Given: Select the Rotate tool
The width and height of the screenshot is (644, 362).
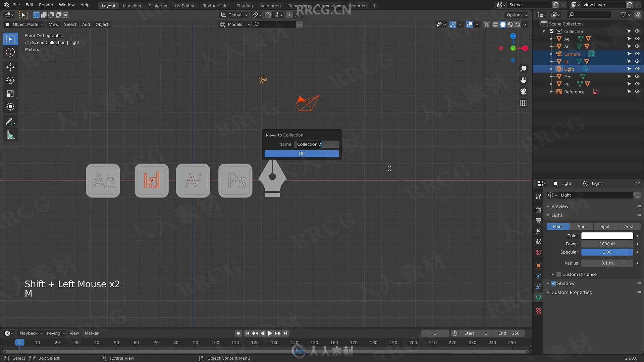Looking at the screenshot, I should tap(10, 80).
